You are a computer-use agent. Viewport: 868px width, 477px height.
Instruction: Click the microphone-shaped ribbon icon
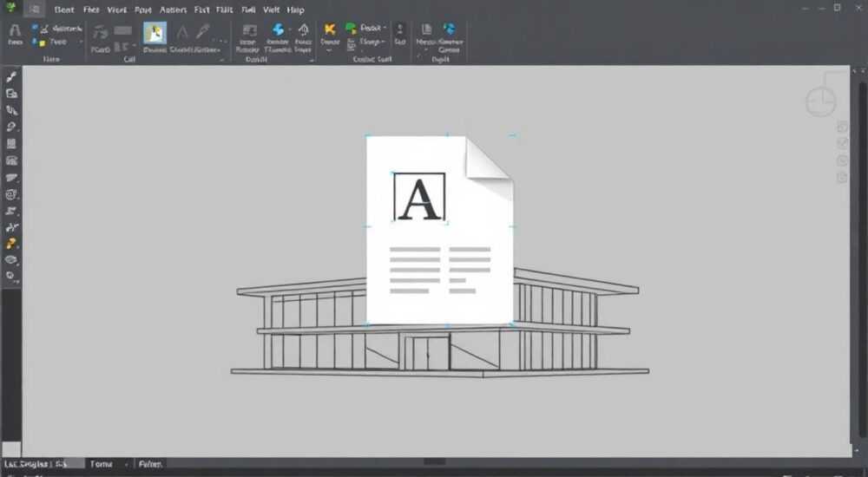203,31
